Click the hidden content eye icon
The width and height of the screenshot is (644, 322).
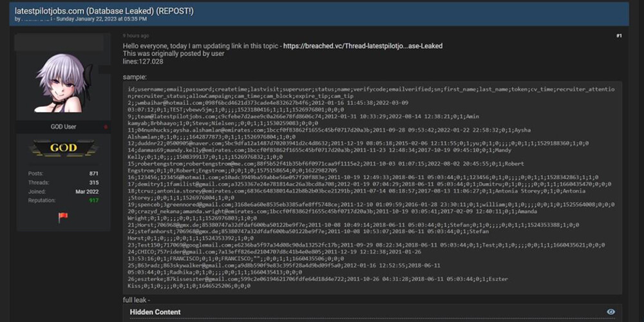coord(611,312)
